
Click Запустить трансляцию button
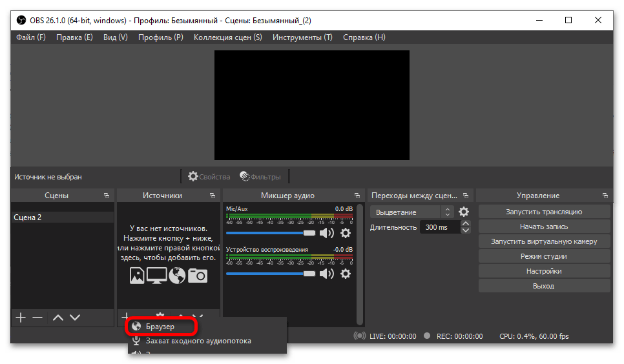[x=544, y=212]
